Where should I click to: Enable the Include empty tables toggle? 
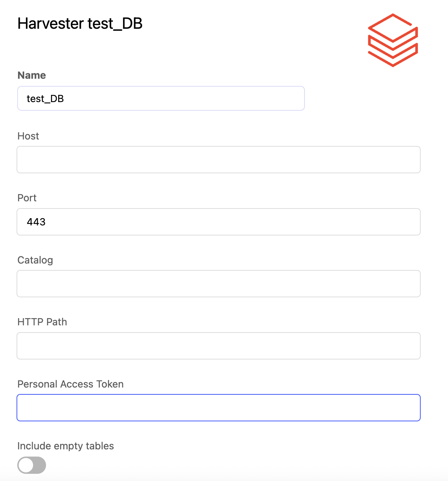point(32,465)
